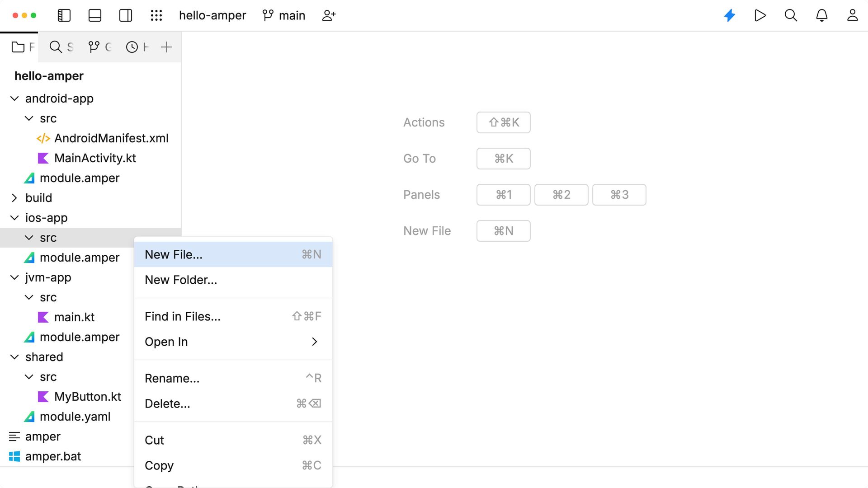868x488 pixels.
Task: Click the text-lines icon beside amper
Action: point(14,436)
